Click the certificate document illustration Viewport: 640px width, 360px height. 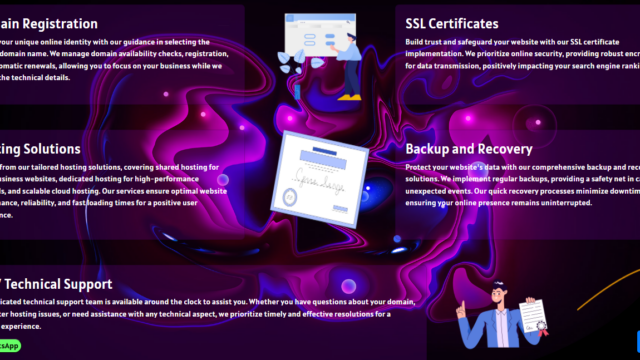pos(320,179)
